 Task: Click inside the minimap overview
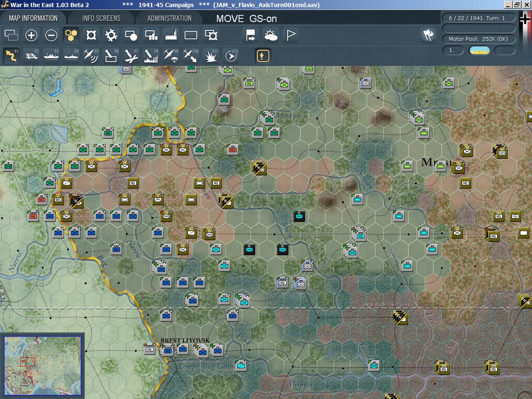tap(43, 366)
